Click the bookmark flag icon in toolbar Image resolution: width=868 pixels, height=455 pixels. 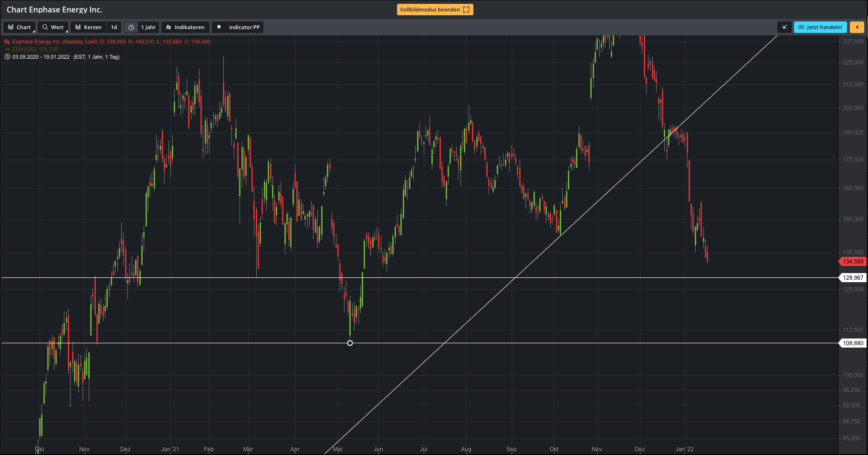(219, 27)
